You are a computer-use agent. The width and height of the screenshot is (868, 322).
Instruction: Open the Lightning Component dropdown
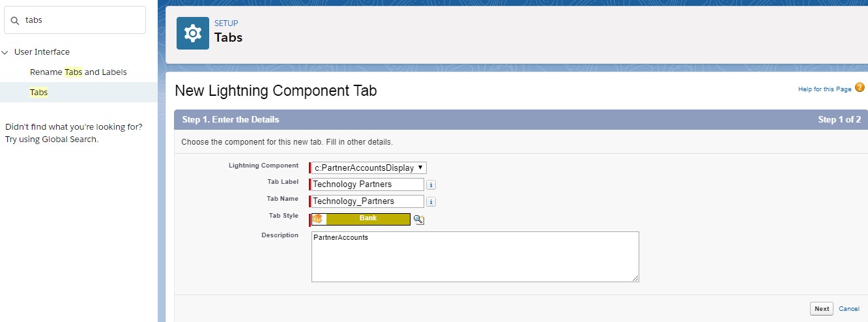(369, 168)
